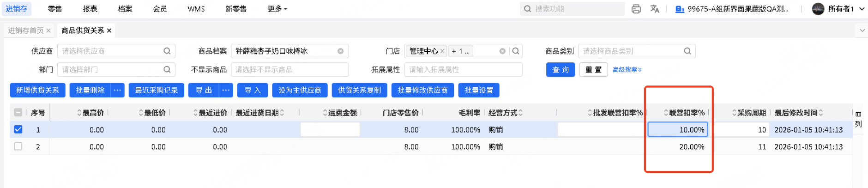This screenshot has width=868, height=188.
Task: Click the search icon in supplier field
Action: 167,51
